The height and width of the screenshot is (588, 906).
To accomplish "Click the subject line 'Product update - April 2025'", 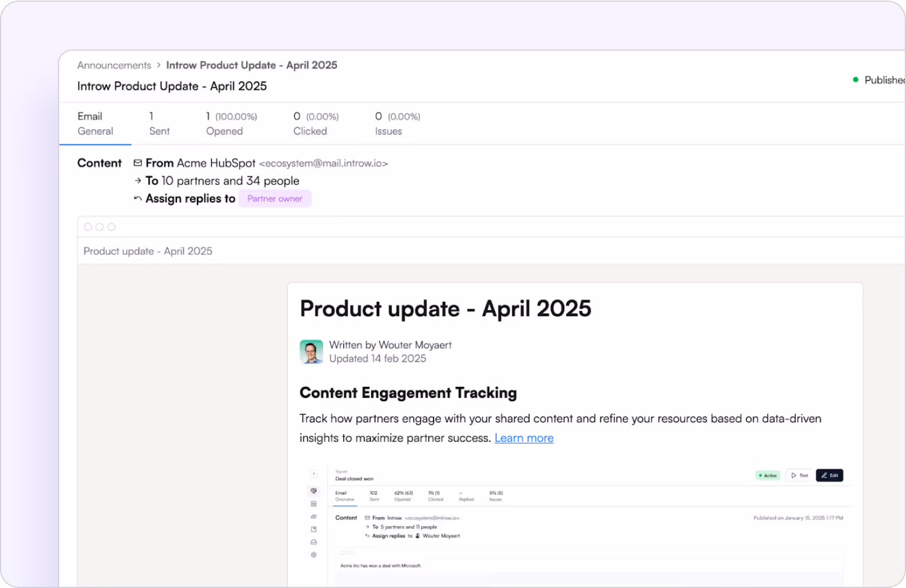I will click(148, 251).
